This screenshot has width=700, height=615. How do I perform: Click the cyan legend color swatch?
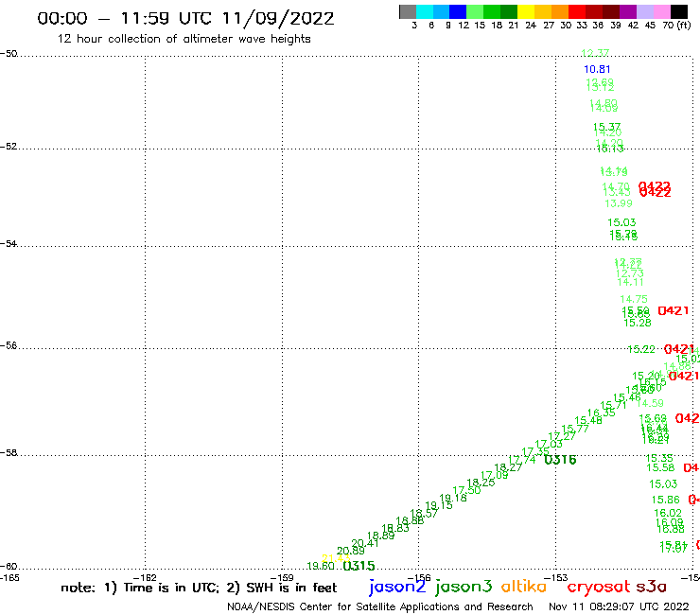point(425,11)
